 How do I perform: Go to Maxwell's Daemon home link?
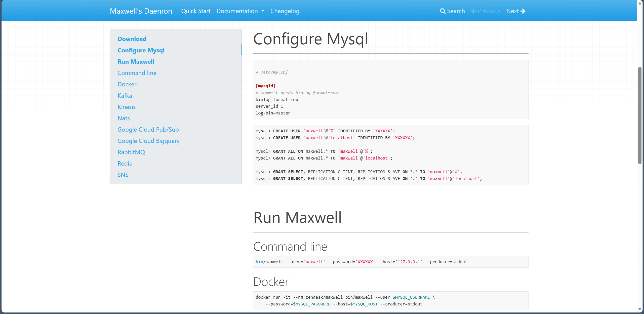141,11
